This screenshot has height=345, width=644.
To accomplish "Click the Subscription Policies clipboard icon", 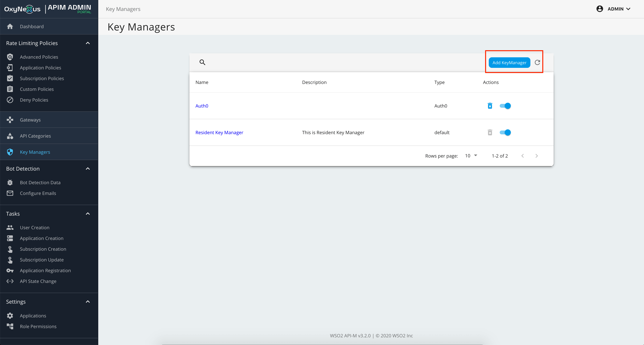I will [10, 78].
